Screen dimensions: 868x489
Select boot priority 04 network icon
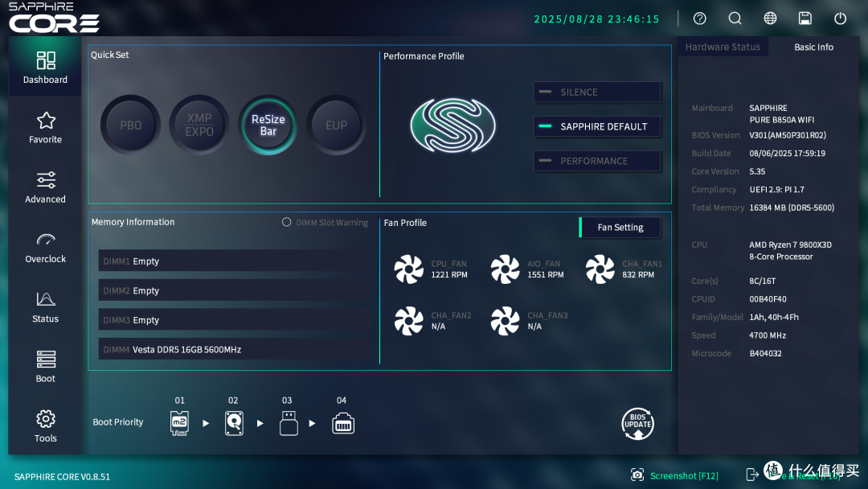(x=343, y=424)
